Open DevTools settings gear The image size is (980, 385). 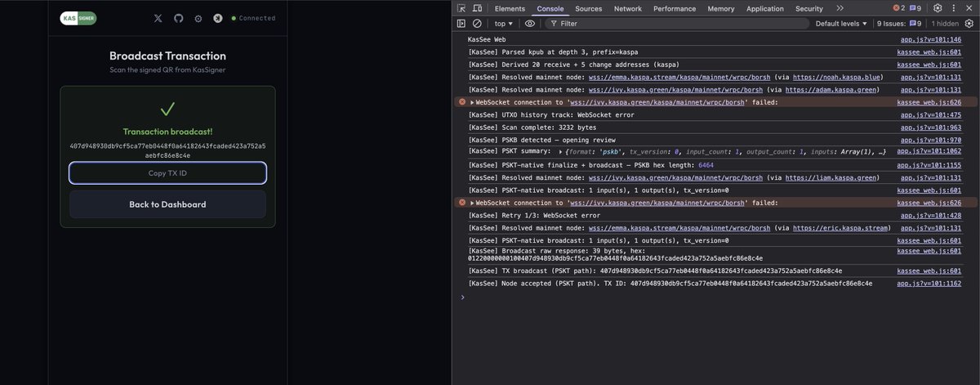938,8
